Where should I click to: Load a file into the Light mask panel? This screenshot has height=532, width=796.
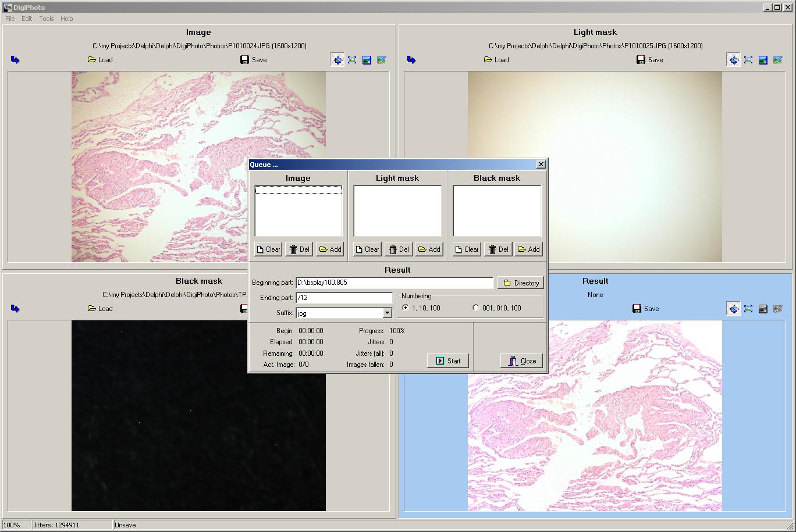[x=496, y=60]
